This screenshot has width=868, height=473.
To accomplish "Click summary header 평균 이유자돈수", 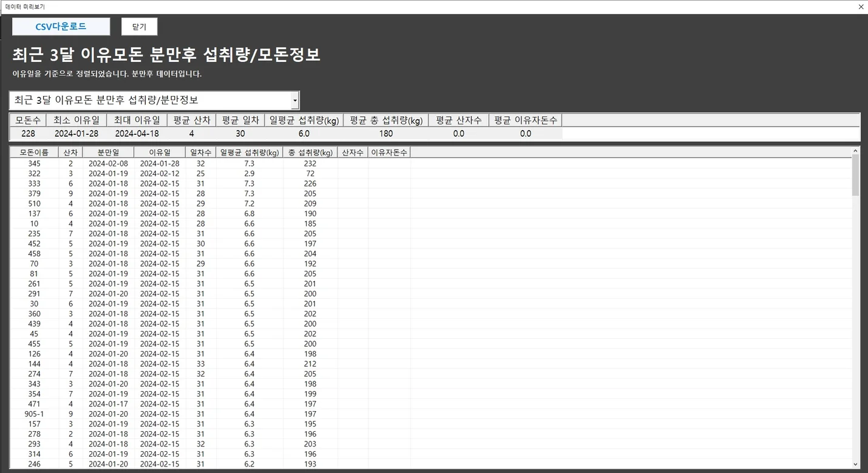I will (x=526, y=120).
